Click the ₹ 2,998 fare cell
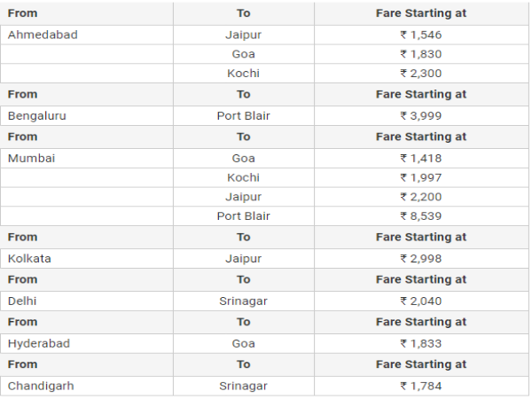Image resolution: width=532 pixels, height=399 pixels. click(420, 258)
